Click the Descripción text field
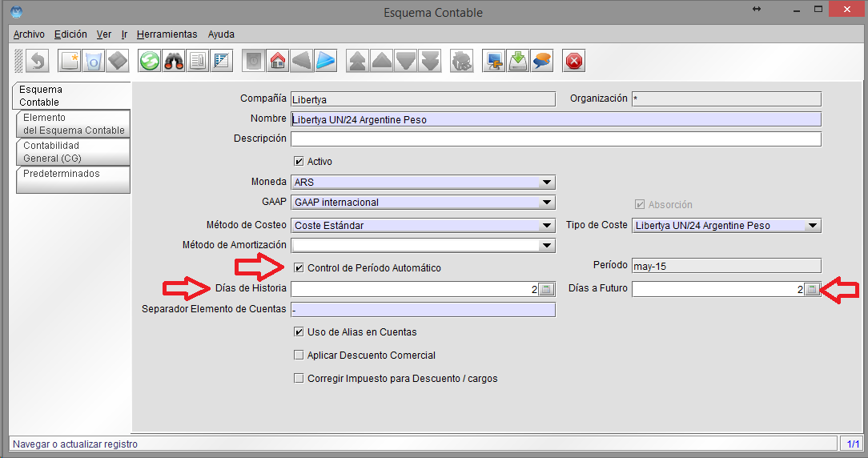The width and height of the screenshot is (868, 458). pos(556,139)
